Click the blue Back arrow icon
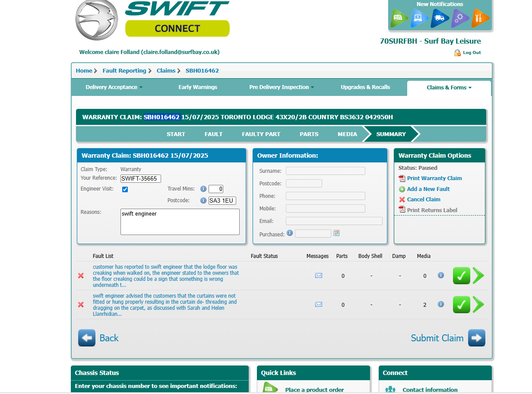 coord(87,338)
